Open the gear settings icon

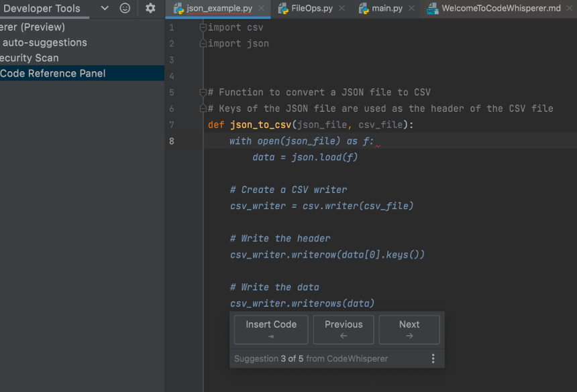click(x=150, y=8)
